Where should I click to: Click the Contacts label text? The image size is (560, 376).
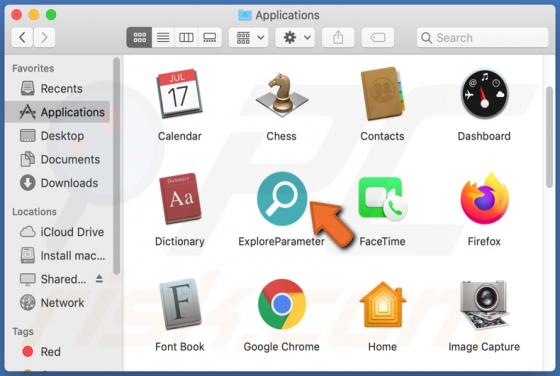pyautogui.click(x=382, y=136)
